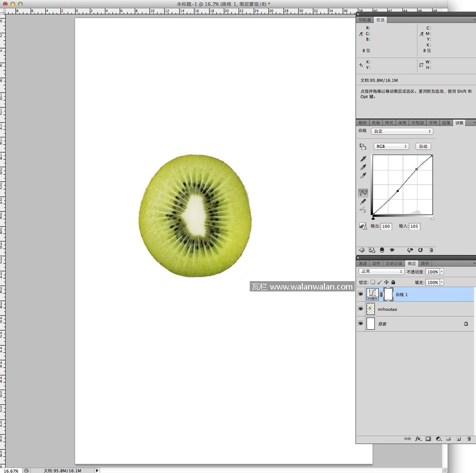The image size is (476, 473).
Task: Pick the black point eyedropper in Curves
Action: click(363, 159)
